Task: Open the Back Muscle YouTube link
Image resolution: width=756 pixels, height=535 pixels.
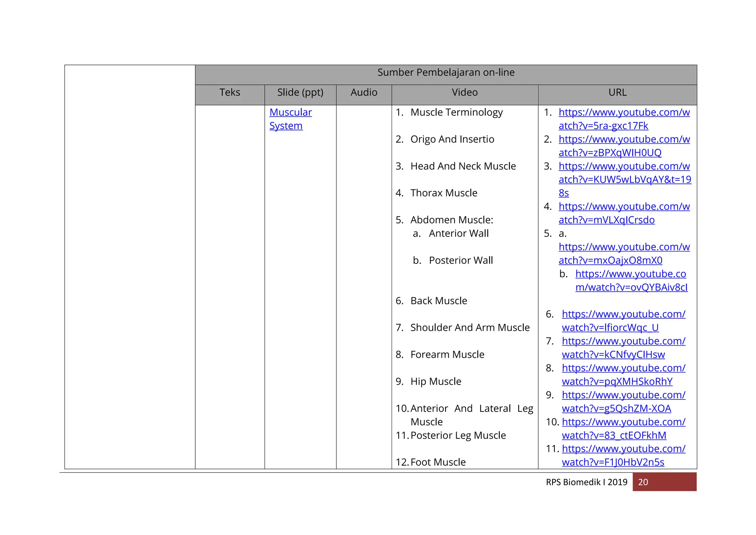Action: coord(623,314)
